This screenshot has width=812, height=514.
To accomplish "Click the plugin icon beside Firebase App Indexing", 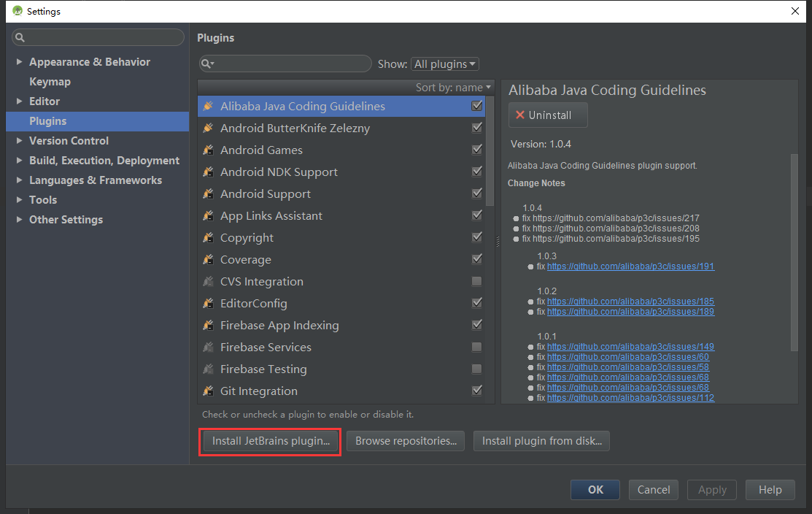I will pyautogui.click(x=208, y=325).
